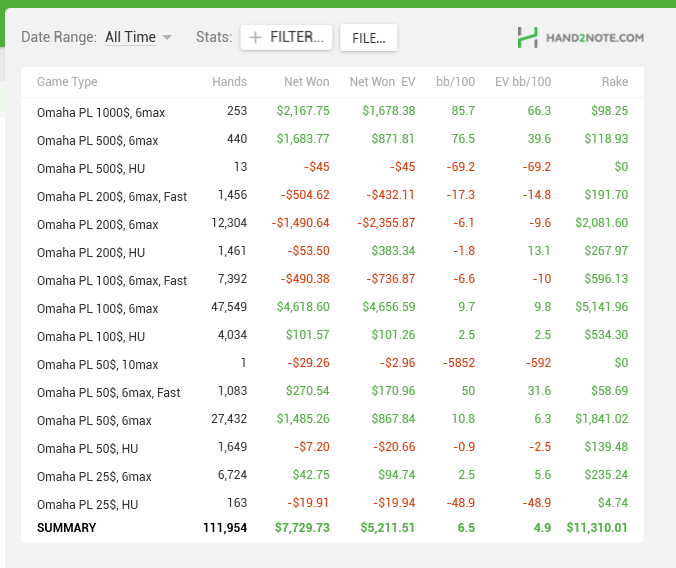The height and width of the screenshot is (568, 676).
Task: Select the Omaha PL 200$, 6max, Fast row
Action: click(x=332, y=196)
